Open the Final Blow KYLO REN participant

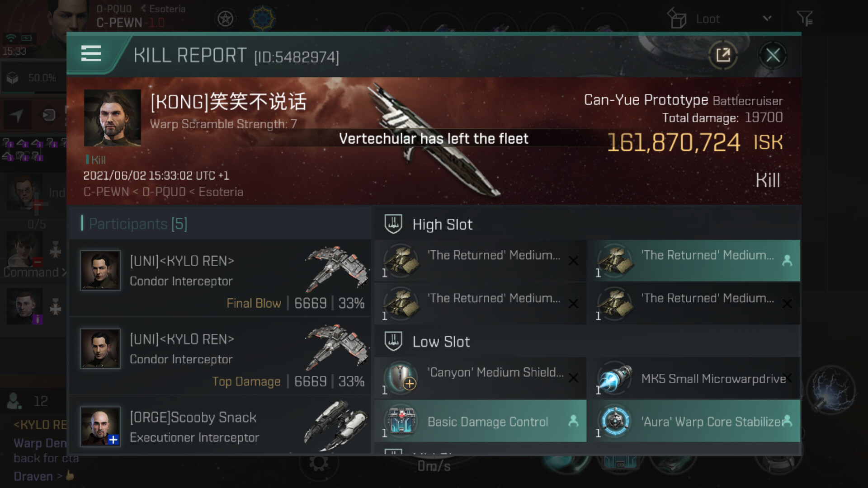220,278
